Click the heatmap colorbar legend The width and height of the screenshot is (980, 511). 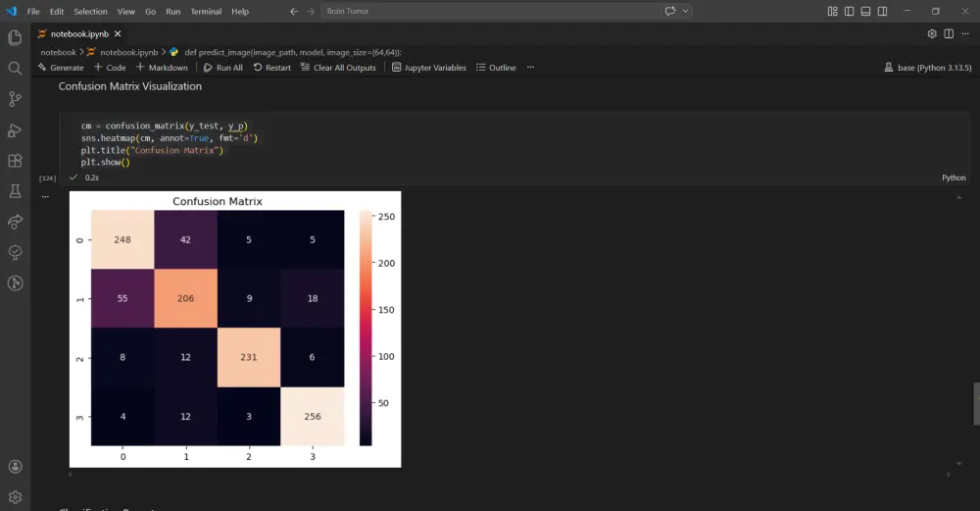[x=366, y=328]
